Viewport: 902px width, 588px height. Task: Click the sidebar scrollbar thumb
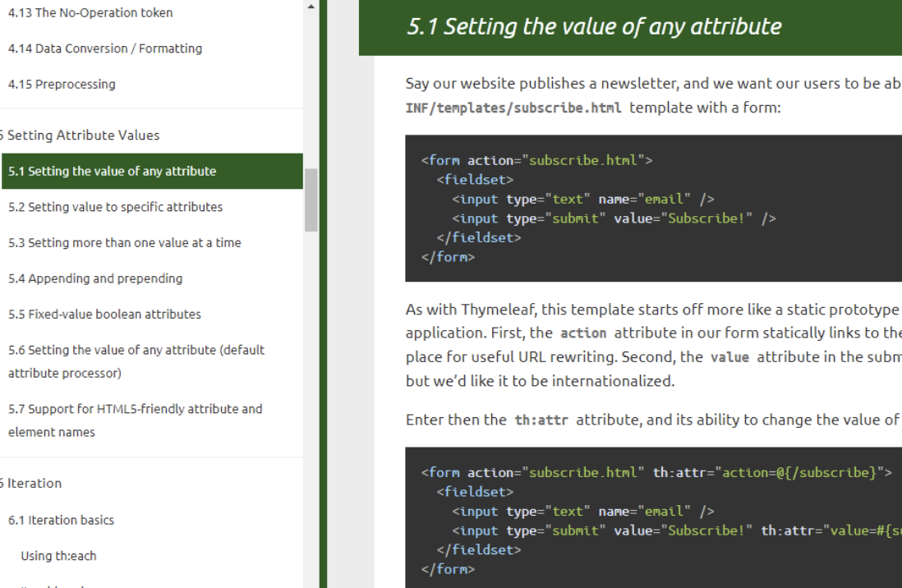tap(311, 200)
